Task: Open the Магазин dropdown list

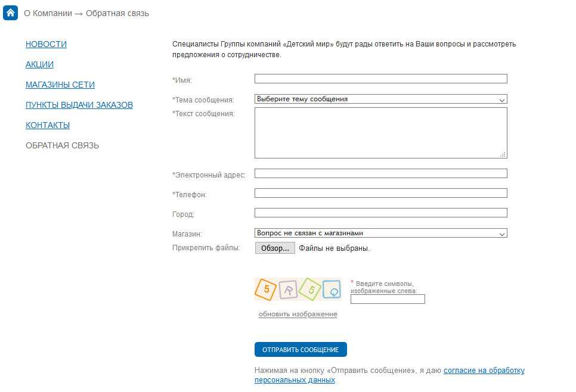Action: tap(380, 233)
